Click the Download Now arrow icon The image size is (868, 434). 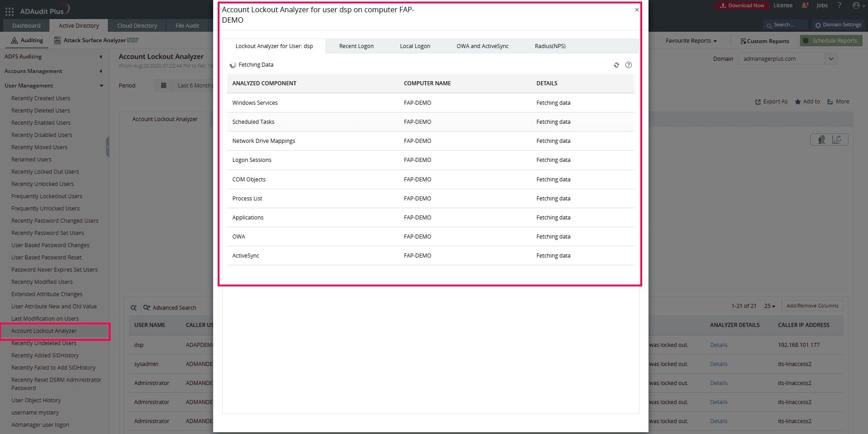pos(723,5)
